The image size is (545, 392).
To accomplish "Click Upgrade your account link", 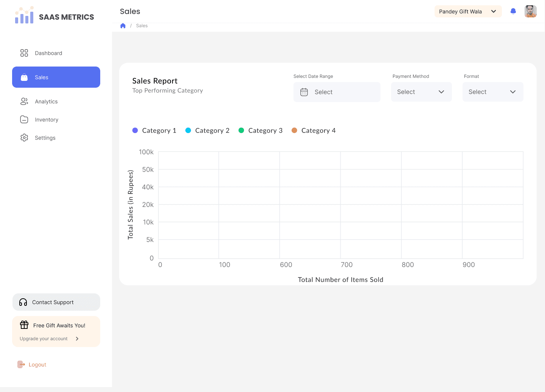I will coord(43,339).
